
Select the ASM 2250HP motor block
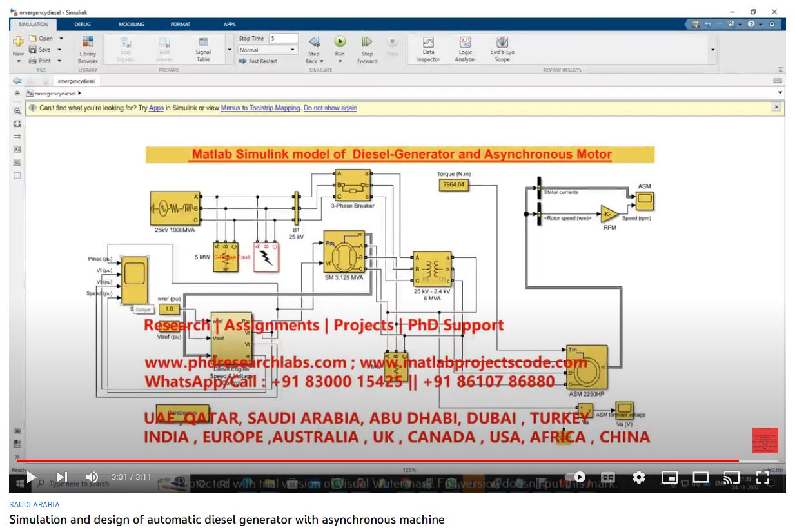(587, 366)
